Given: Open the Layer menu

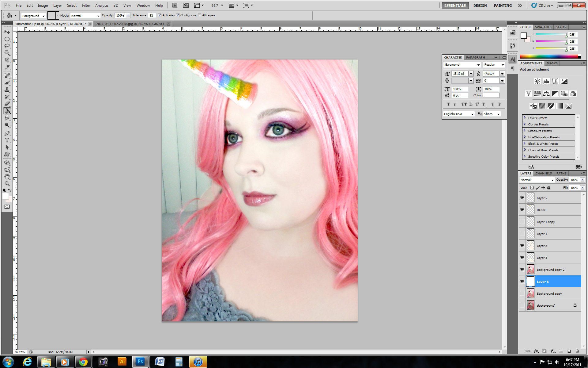Looking at the screenshot, I should [x=58, y=6].
